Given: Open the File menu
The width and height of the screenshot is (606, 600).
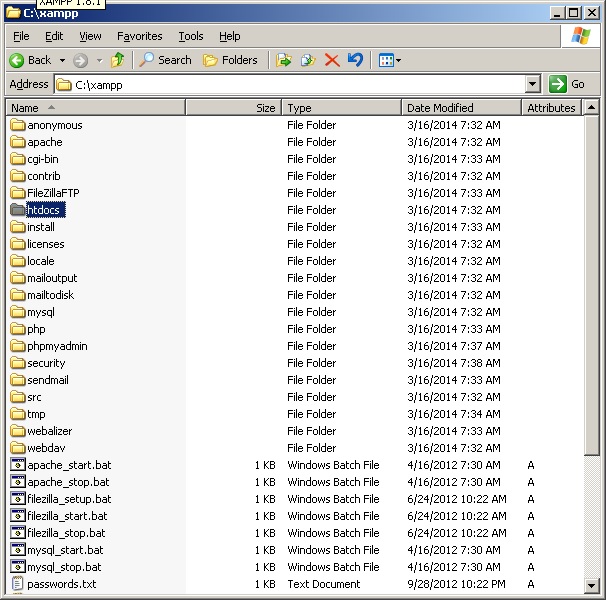Looking at the screenshot, I should point(21,36).
